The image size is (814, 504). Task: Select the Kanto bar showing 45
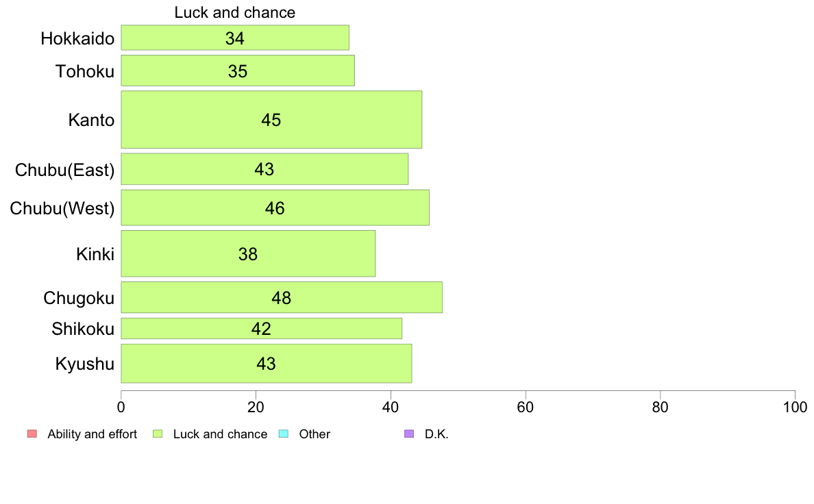coord(271,120)
